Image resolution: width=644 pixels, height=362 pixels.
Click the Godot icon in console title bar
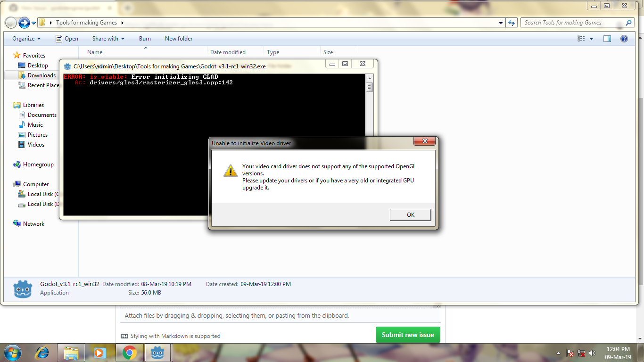[x=67, y=66]
